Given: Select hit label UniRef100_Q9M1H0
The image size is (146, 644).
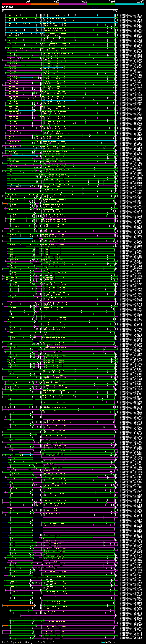Looking at the screenshot, I should click(x=131, y=82).
